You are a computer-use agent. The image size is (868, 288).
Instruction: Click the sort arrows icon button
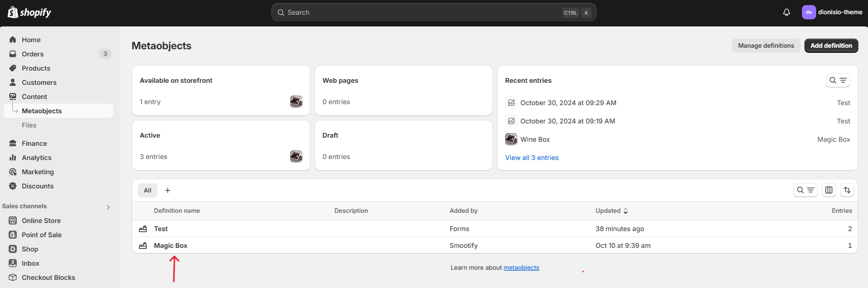[847, 190]
